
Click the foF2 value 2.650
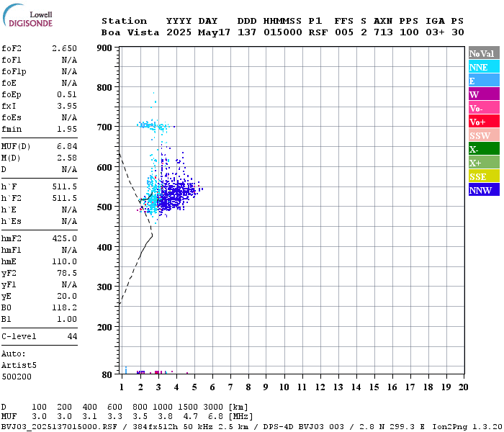[64, 48]
